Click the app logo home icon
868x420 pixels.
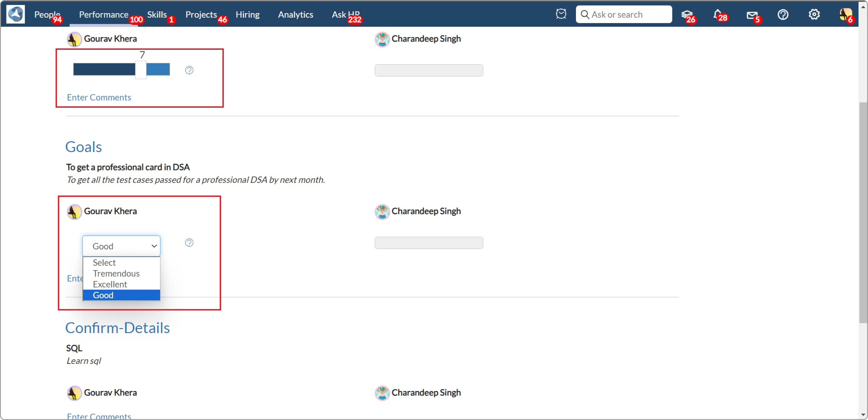[x=16, y=14]
